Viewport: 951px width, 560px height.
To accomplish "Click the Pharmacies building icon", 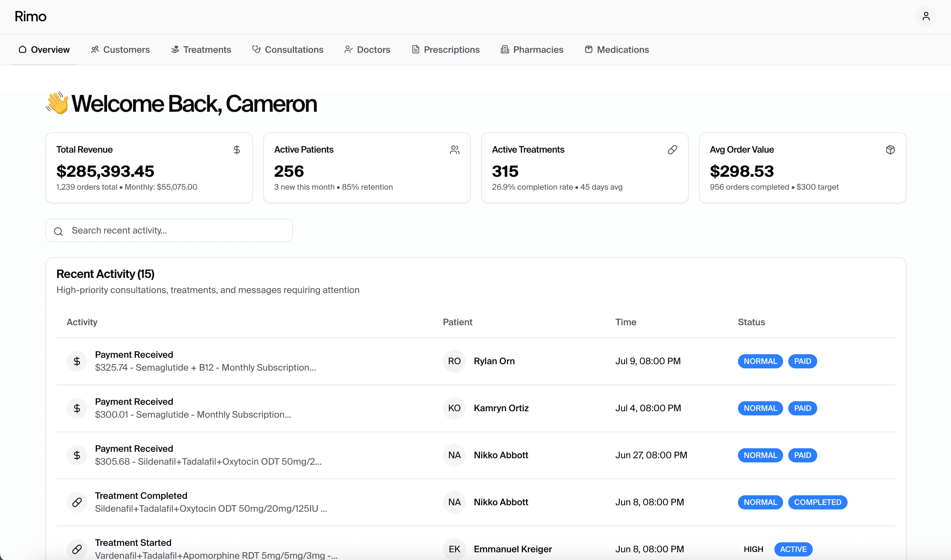I will click(x=505, y=50).
